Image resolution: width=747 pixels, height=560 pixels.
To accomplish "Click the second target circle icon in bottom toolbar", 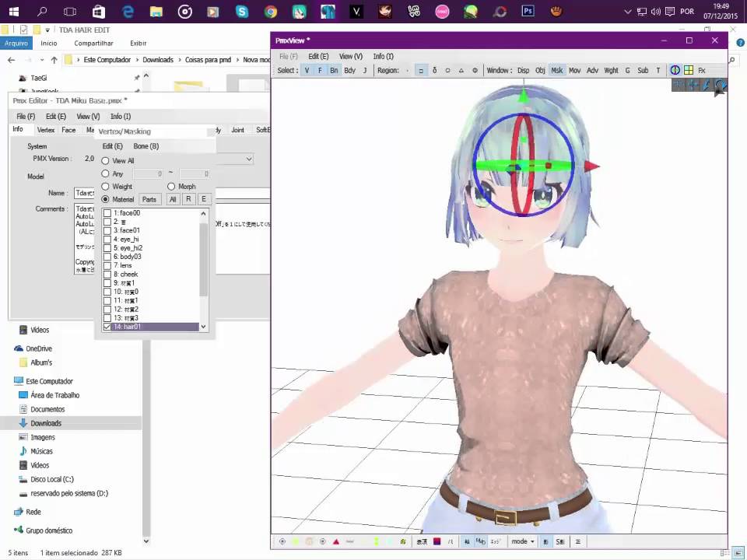I will tap(322, 541).
